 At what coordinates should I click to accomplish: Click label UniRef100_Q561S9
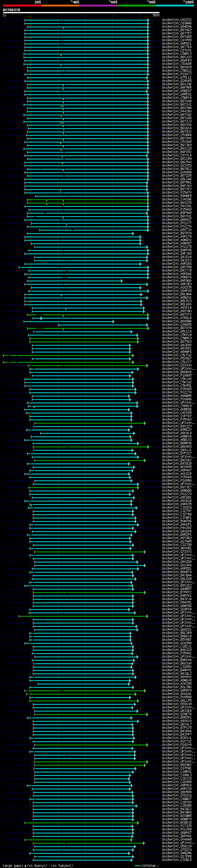click(177, 846)
